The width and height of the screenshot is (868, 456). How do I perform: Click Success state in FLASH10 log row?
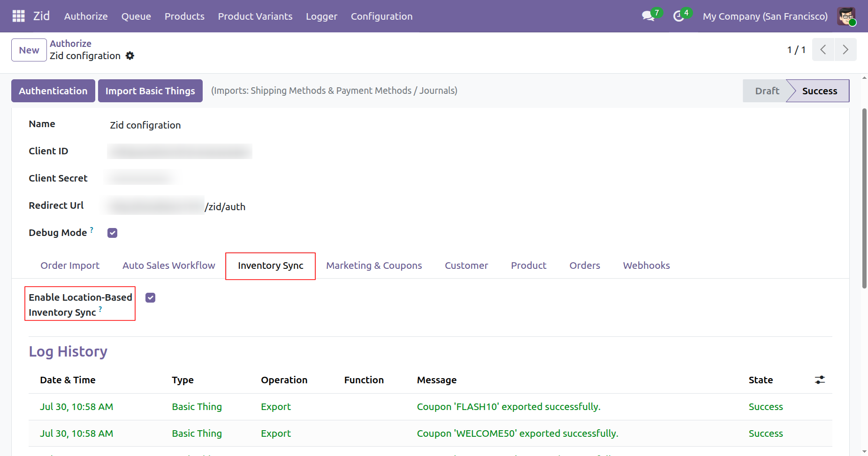coord(765,407)
